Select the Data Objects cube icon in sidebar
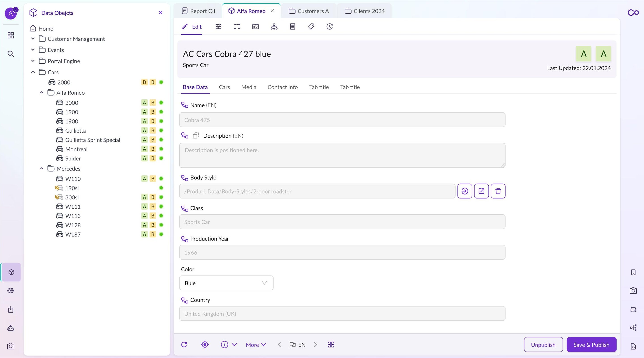This screenshot has width=644, height=358. tap(11, 272)
